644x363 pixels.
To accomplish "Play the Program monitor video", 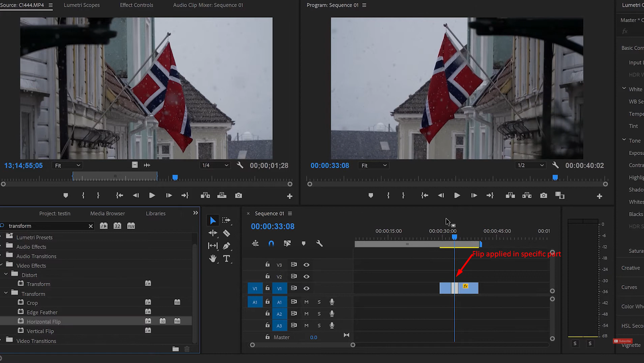I will [x=457, y=196].
